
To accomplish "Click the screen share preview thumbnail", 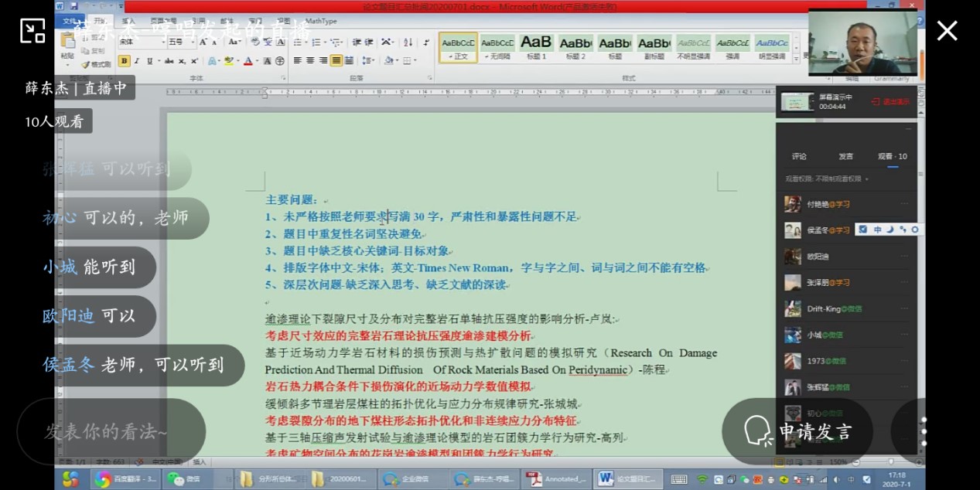I will click(797, 101).
